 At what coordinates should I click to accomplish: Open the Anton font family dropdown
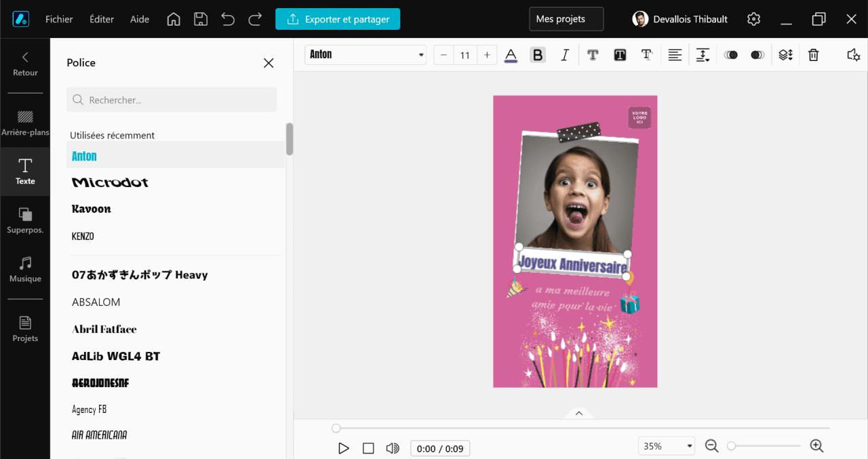[365, 54]
